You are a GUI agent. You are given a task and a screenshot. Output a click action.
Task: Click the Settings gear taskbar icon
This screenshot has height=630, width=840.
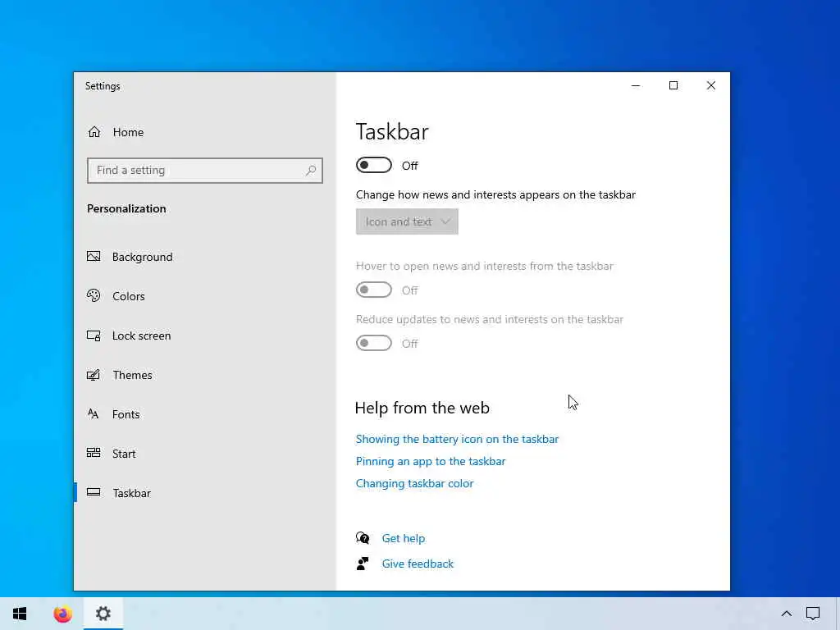(103, 614)
